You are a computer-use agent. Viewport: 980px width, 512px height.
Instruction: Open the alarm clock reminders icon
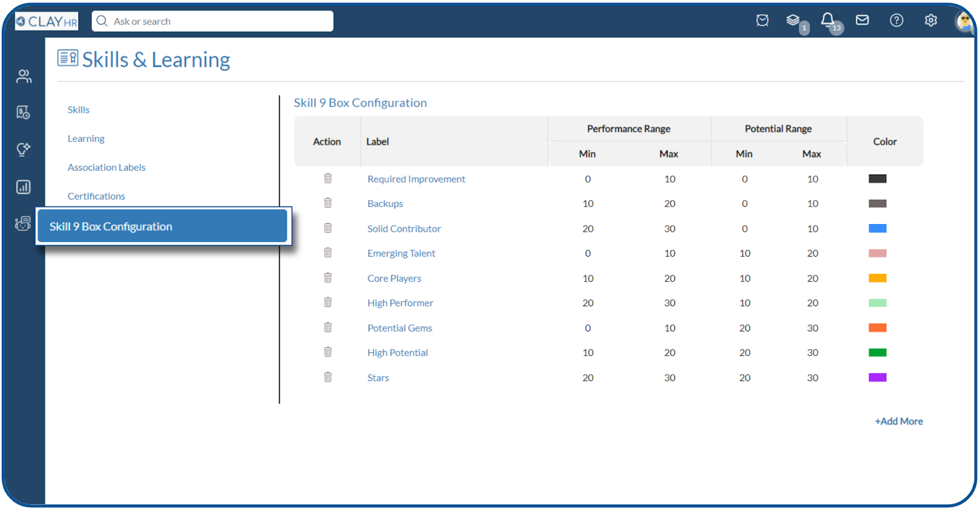[x=762, y=21]
